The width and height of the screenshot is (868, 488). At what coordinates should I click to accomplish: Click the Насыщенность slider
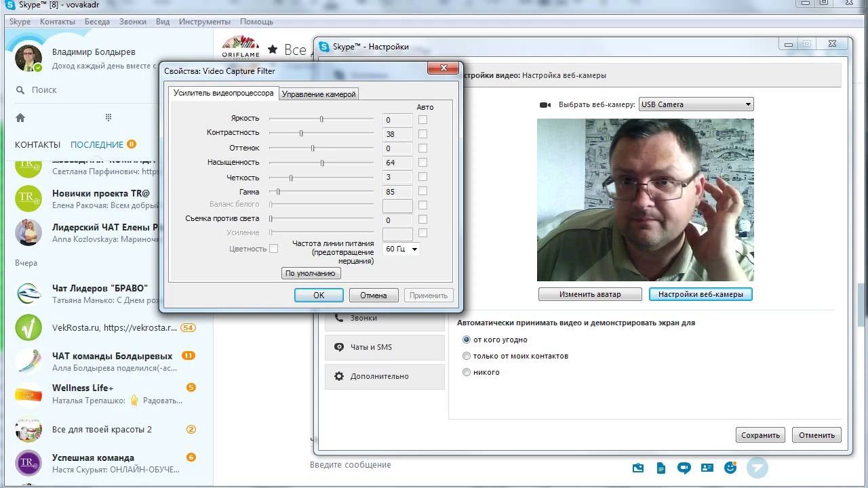[x=321, y=163]
